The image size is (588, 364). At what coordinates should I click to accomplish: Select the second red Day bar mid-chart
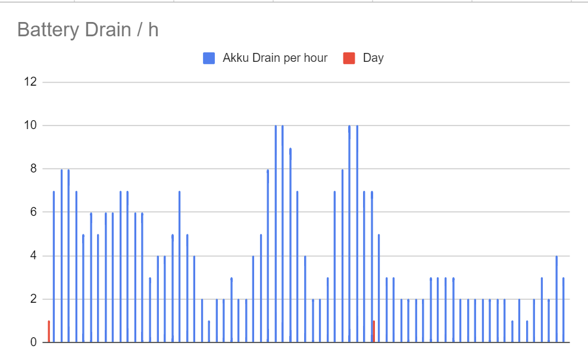pos(374,331)
